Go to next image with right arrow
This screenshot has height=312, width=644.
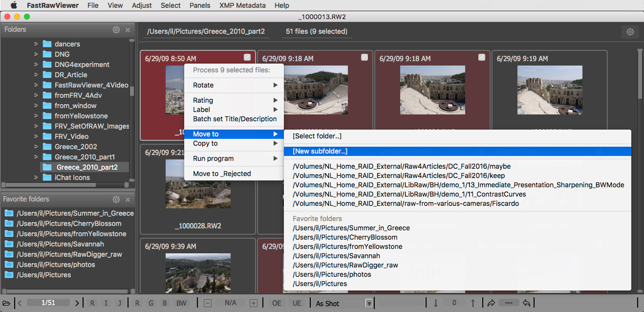click(x=77, y=303)
